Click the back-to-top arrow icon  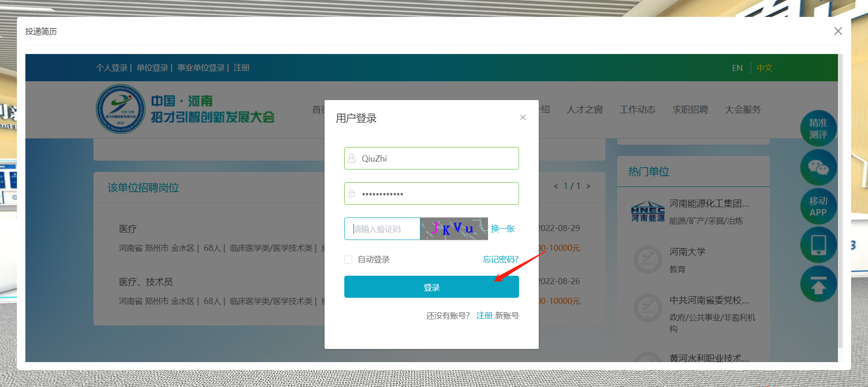(x=818, y=284)
